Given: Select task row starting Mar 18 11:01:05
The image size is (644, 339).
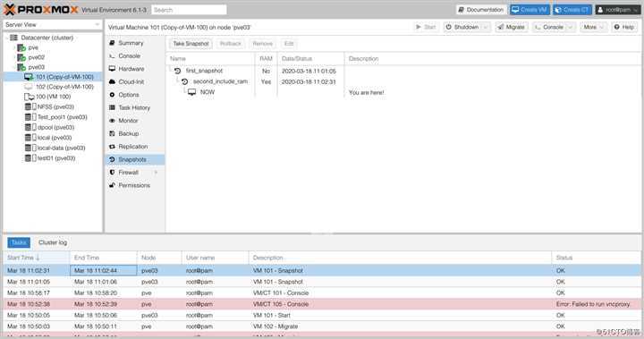Looking at the screenshot, I should click(322, 282).
